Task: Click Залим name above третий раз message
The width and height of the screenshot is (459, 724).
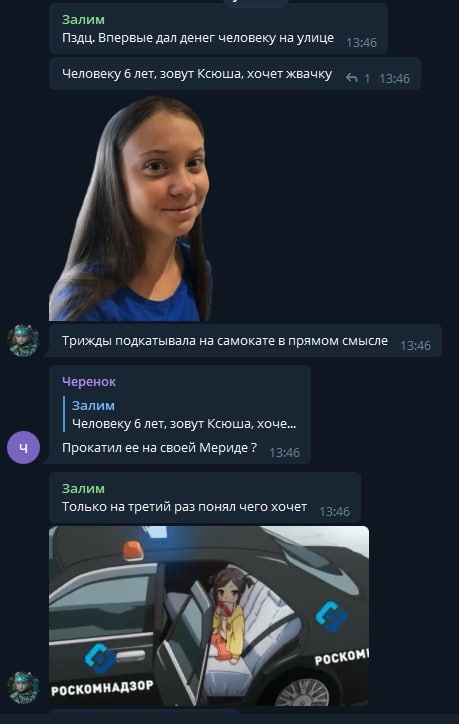Action: pyautogui.click(x=83, y=489)
